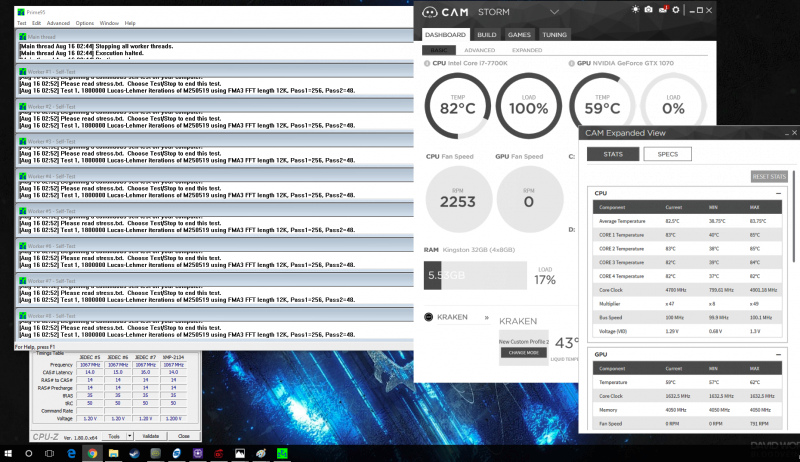Click the CPU info icon beside i7-7700K

tap(427, 63)
